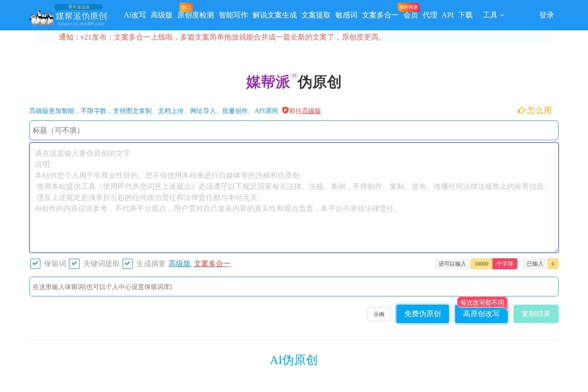
Task: Click the 高原创改写 button
Action: tap(481, 314)
